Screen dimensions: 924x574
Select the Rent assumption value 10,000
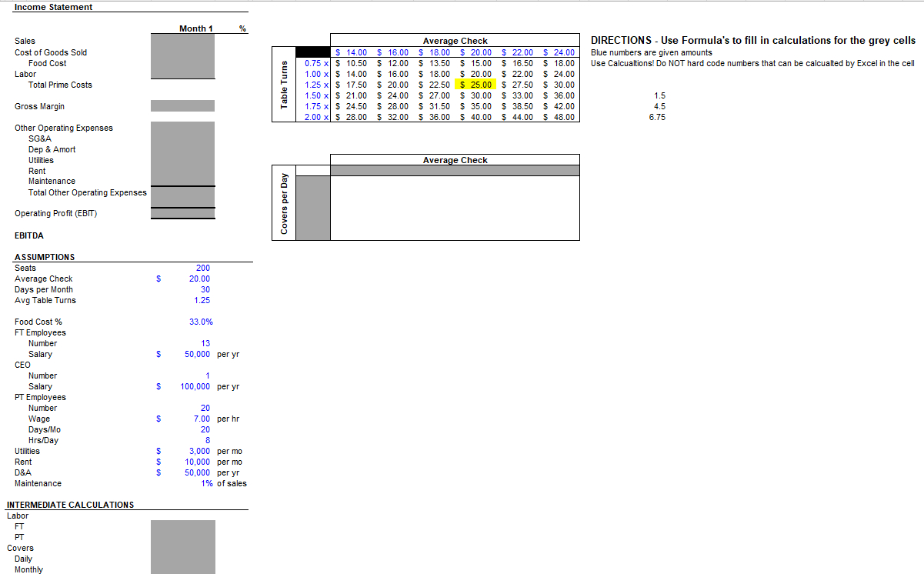(197, 462)
